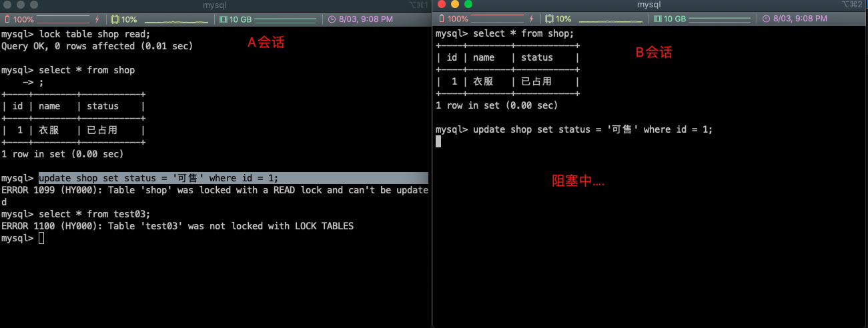Click the empty mysql prompt cursor in left pane
Image resolution: width=868 pixels, height=328 pixels.
(41, 238)
